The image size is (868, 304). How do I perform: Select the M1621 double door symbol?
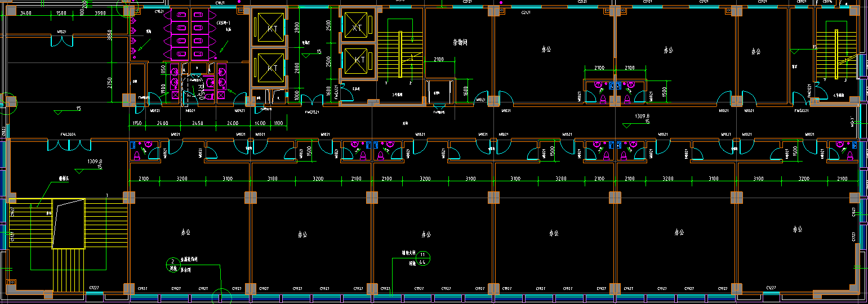tap(62, 42)
